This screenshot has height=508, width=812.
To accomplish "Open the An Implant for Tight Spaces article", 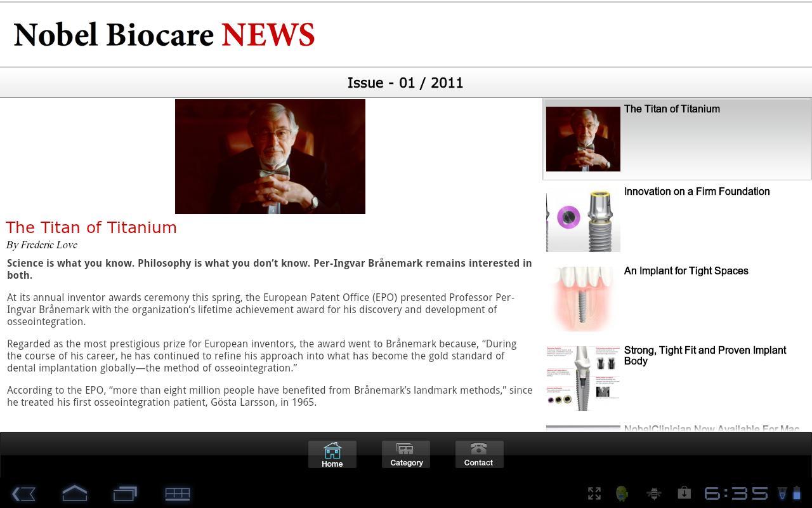I will tap(676, 297).
